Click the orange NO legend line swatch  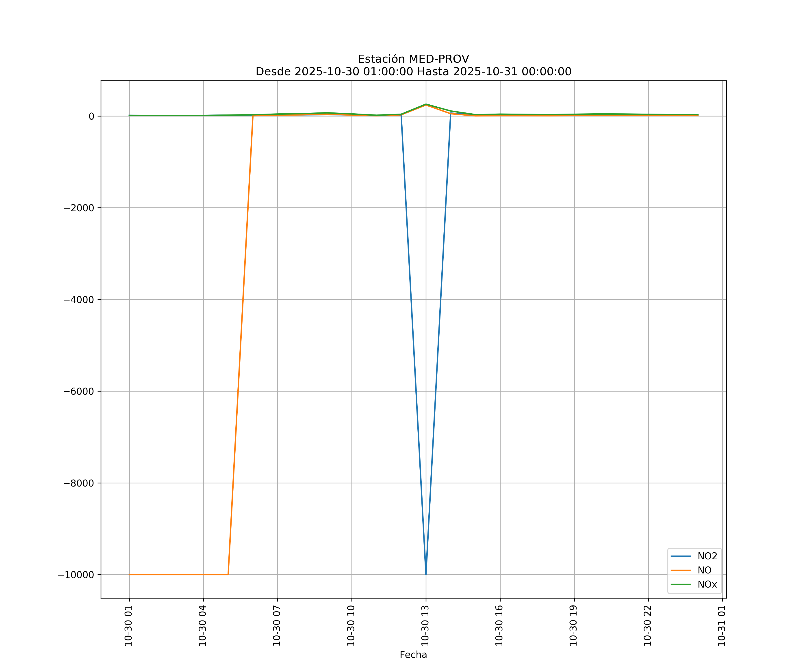pos(681,570)
